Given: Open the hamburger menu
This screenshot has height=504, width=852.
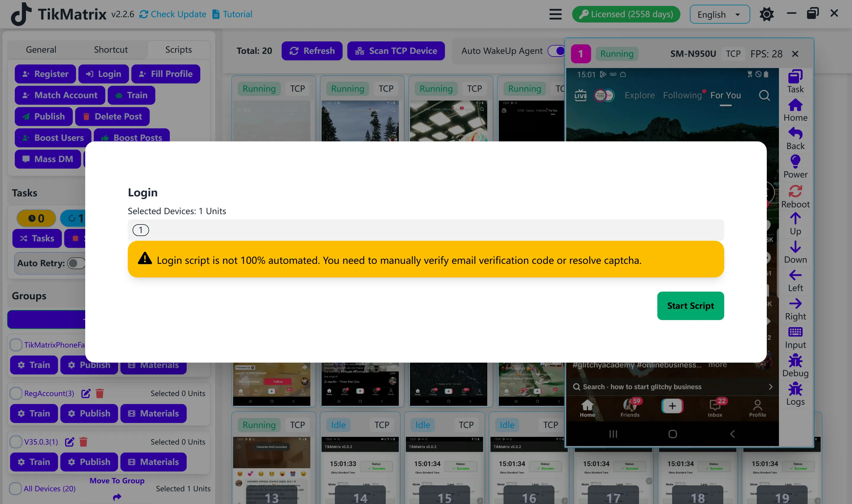Looking at the screenshot, I should pyautogui.click(x=555, y=14).
